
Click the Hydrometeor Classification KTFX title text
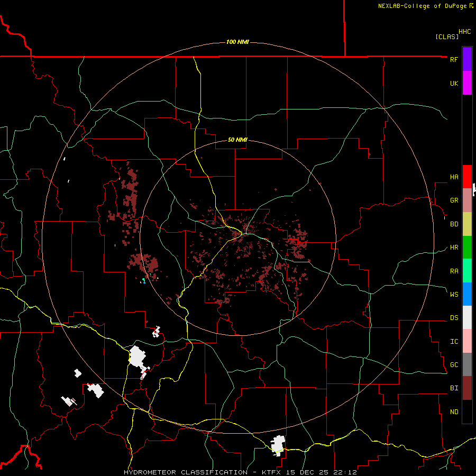pos(240,472)
